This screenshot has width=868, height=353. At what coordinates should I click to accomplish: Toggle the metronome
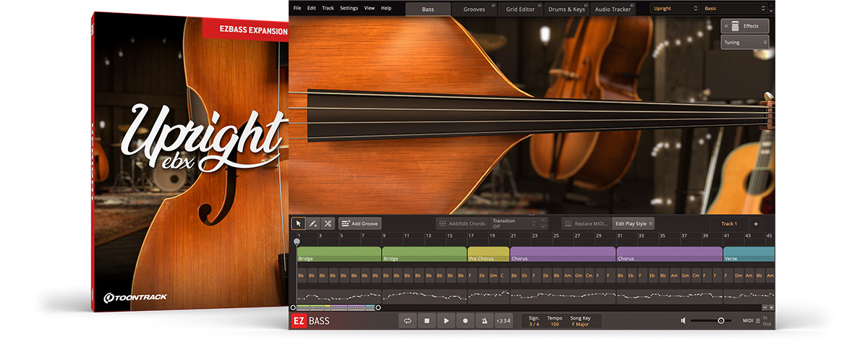click(x=484, y=320)
